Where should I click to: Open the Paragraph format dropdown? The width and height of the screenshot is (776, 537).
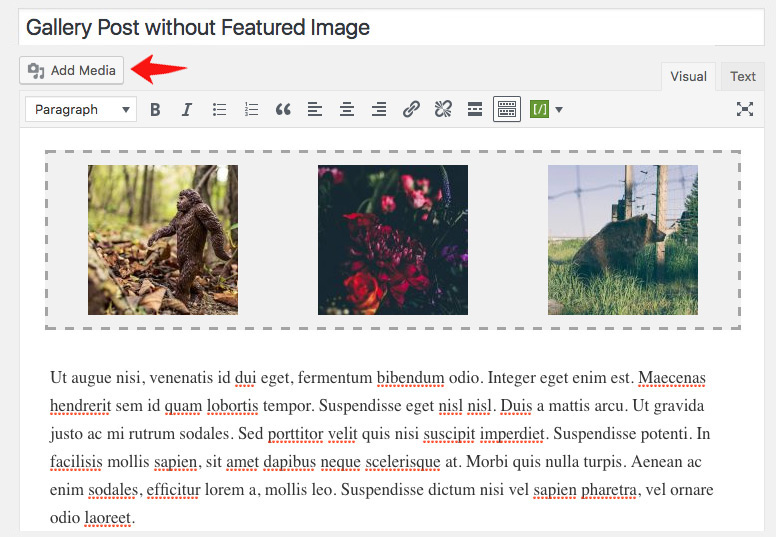(81, 110)
